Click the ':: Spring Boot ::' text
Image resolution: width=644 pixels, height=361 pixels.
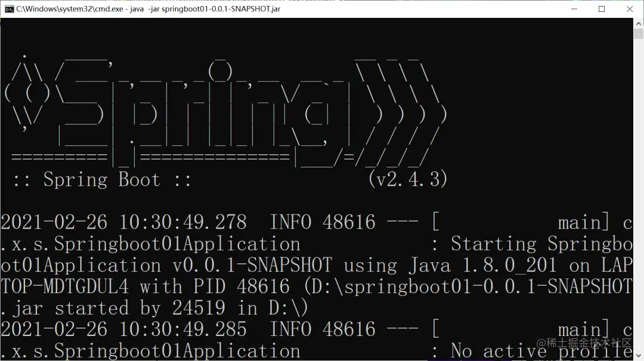103,180
